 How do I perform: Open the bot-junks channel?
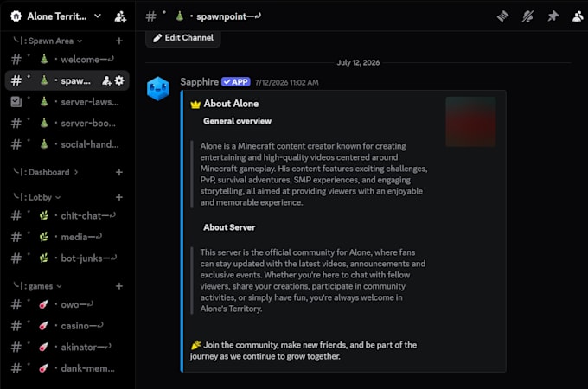(67, 258)
